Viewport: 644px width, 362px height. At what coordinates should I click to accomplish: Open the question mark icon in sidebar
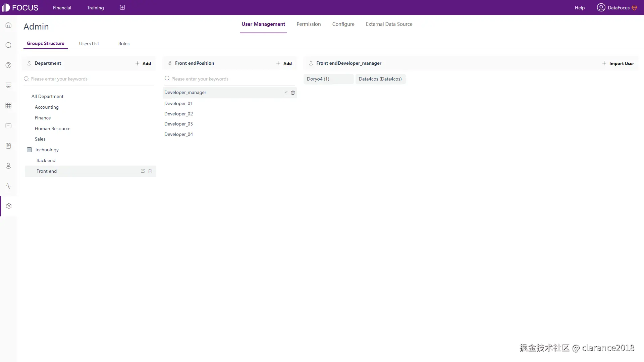click(8, 65)
